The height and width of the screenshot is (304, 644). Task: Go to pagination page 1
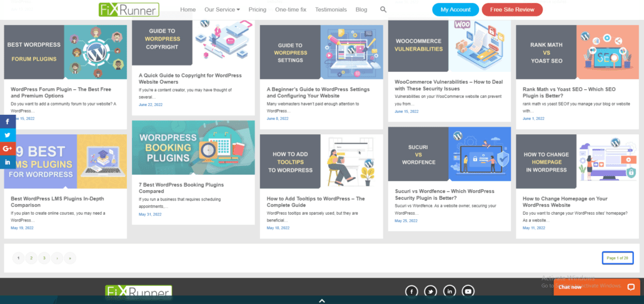point(19,258)
